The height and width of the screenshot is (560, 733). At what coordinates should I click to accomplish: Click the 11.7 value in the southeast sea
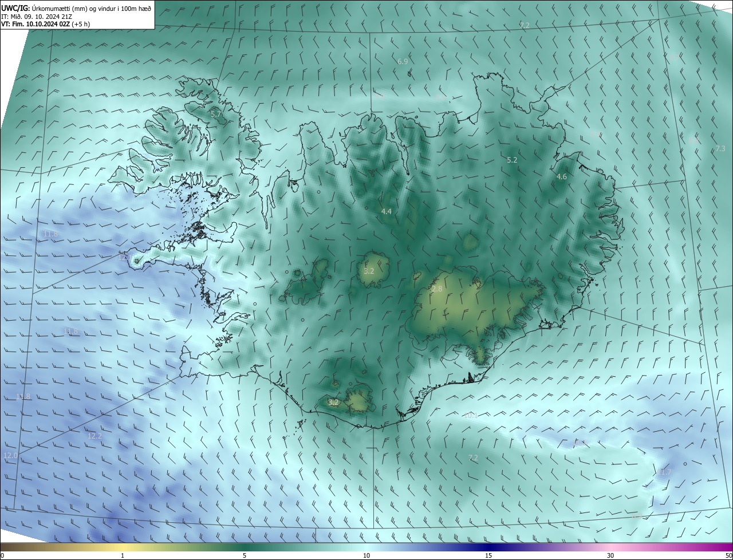[664, 472]
